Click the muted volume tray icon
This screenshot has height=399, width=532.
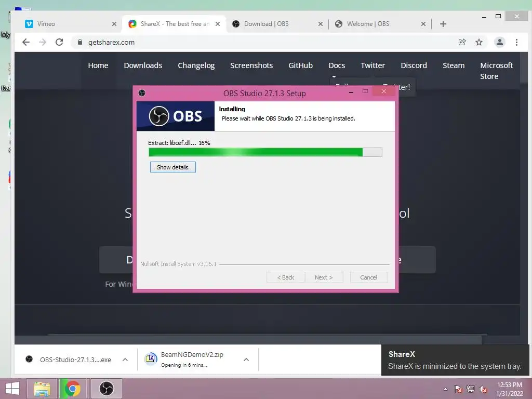coord(483,389)
